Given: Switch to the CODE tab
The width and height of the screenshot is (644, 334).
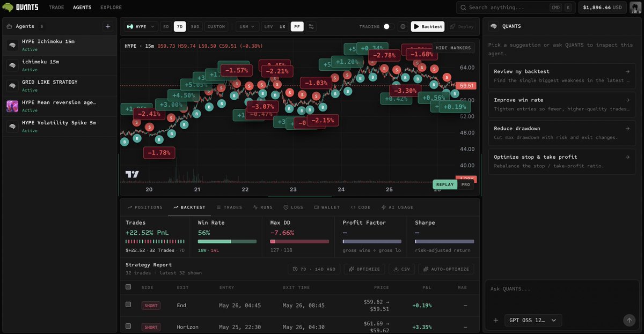Looking at the screenshot, I should [x=361, y=207].
